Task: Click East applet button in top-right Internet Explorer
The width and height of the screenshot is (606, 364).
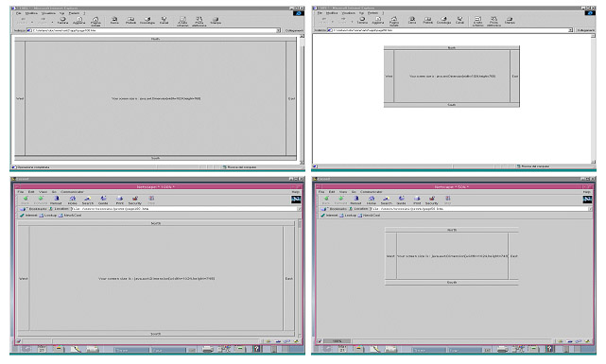Action: pyautogui.click(x=515, y=77)
